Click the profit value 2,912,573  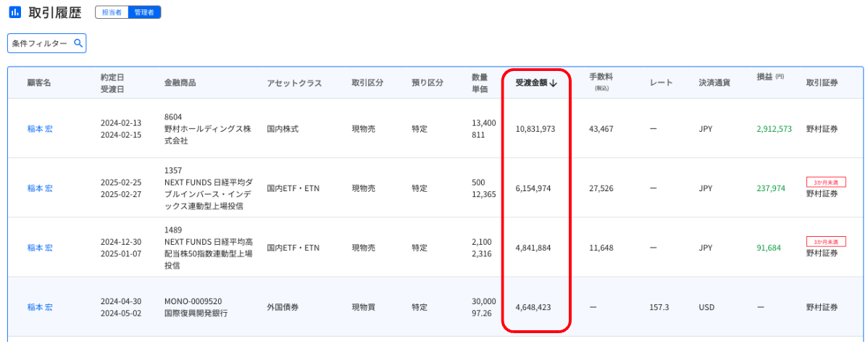[x=774, y=129]
